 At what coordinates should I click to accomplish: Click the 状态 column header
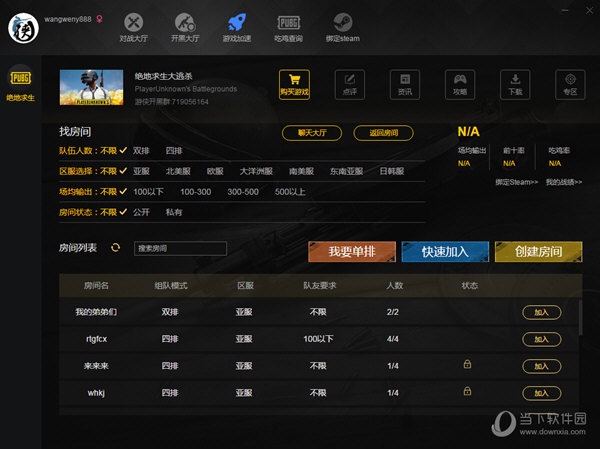pos(470,286)
